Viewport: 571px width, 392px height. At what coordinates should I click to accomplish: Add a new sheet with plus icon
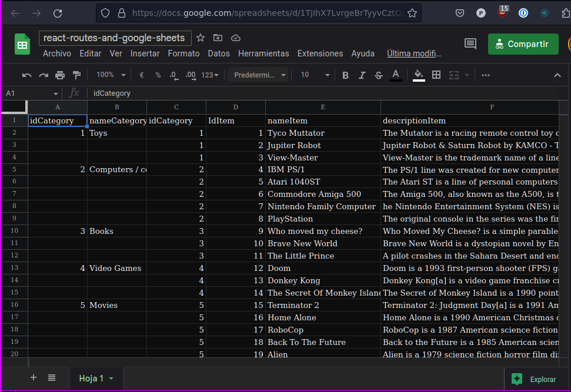click(x=34, y=378)
